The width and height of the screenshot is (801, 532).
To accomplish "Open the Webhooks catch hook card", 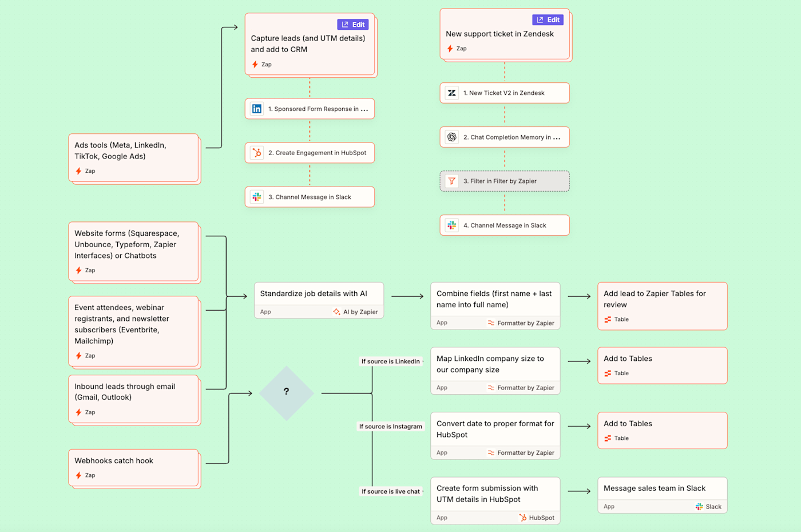I will pyautogui.click(x=134, y=468).
